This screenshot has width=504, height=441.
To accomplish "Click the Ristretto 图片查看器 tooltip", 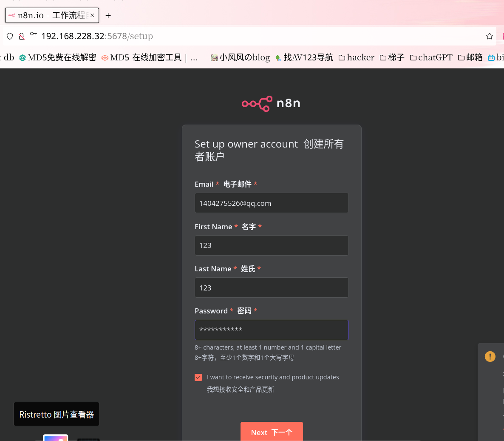I will pos(57,414).
